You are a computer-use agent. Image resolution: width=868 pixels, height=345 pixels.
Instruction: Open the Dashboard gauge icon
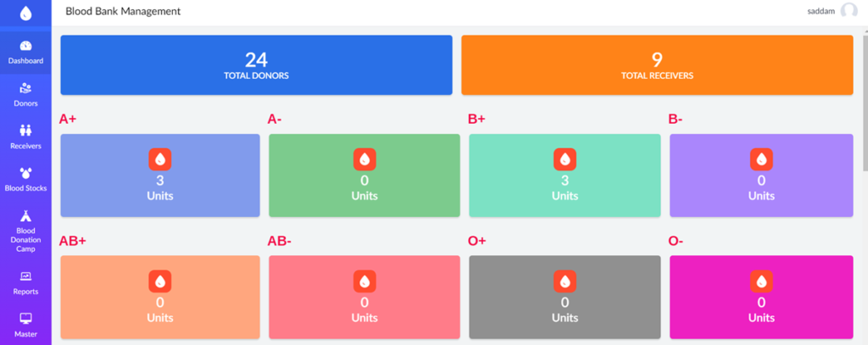coord(25,46)
